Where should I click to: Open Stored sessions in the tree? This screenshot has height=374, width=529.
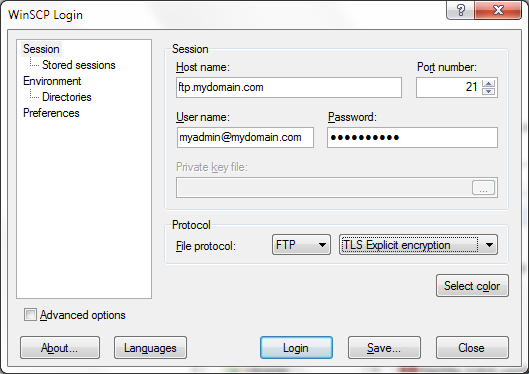79,65
